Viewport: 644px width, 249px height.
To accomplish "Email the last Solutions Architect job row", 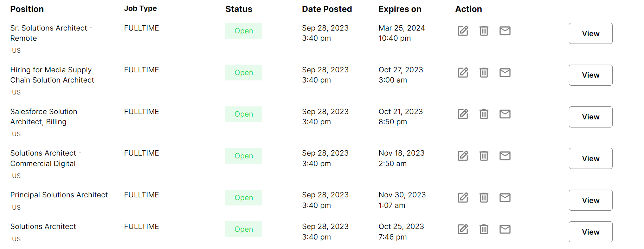I will pyautogui.click(x=505, y=229).
